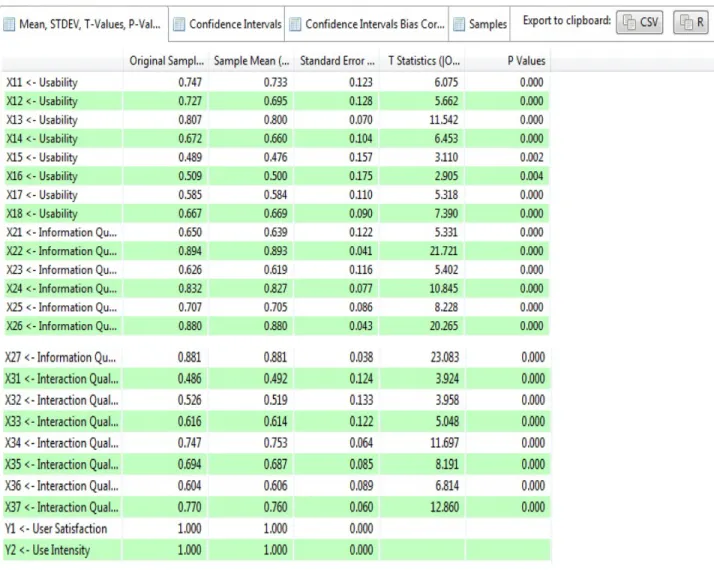Select the row X32 <- Interaction Quality
Viewport: 714px width, 570px height.
click(276, 400)
